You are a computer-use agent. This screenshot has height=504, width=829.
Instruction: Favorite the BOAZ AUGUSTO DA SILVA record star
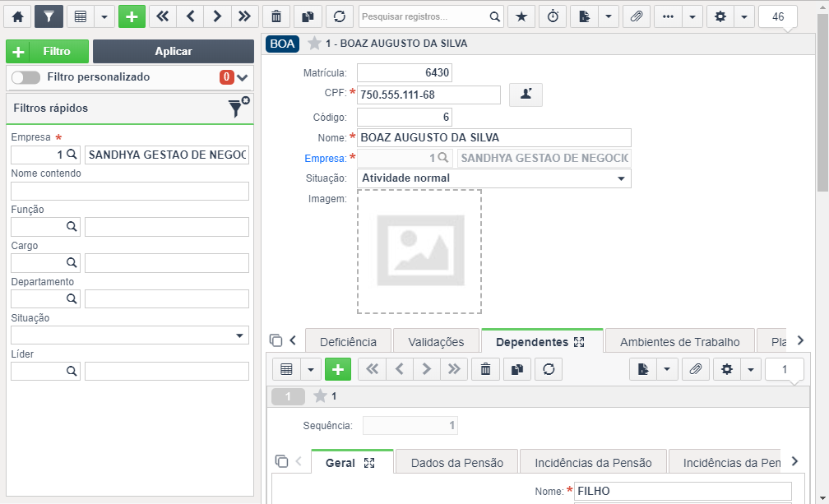(x=314, y=44)
